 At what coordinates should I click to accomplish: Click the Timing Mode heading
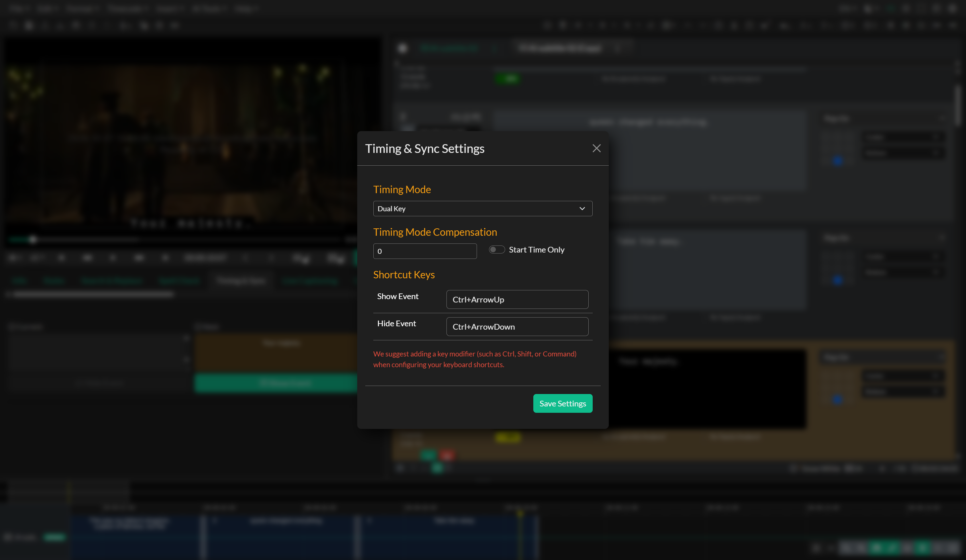tap(402, 189)
